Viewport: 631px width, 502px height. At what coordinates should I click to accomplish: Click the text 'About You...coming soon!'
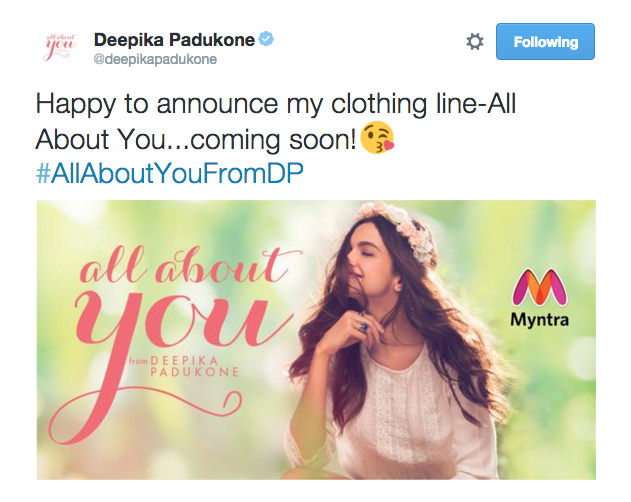point(195,140)
